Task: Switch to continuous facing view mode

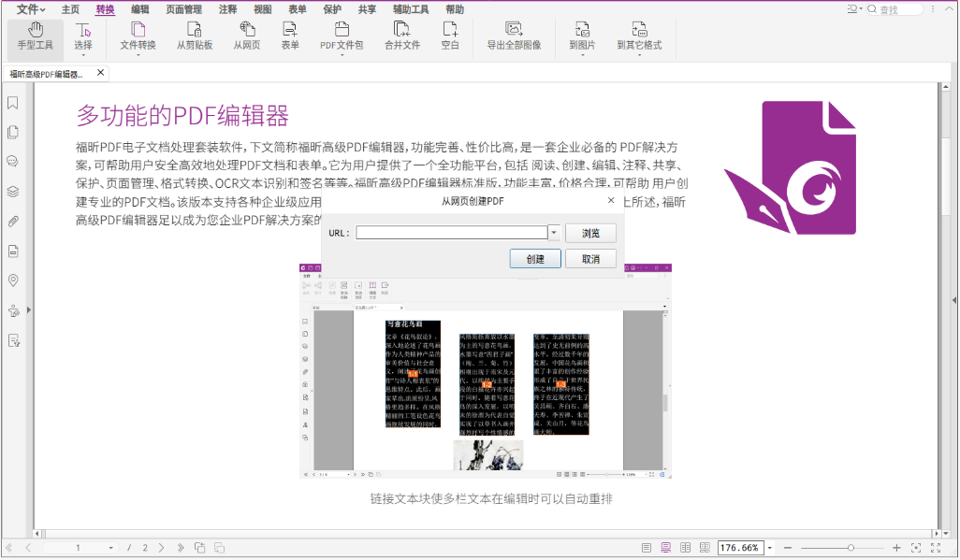Action: [x=705, y=548]
